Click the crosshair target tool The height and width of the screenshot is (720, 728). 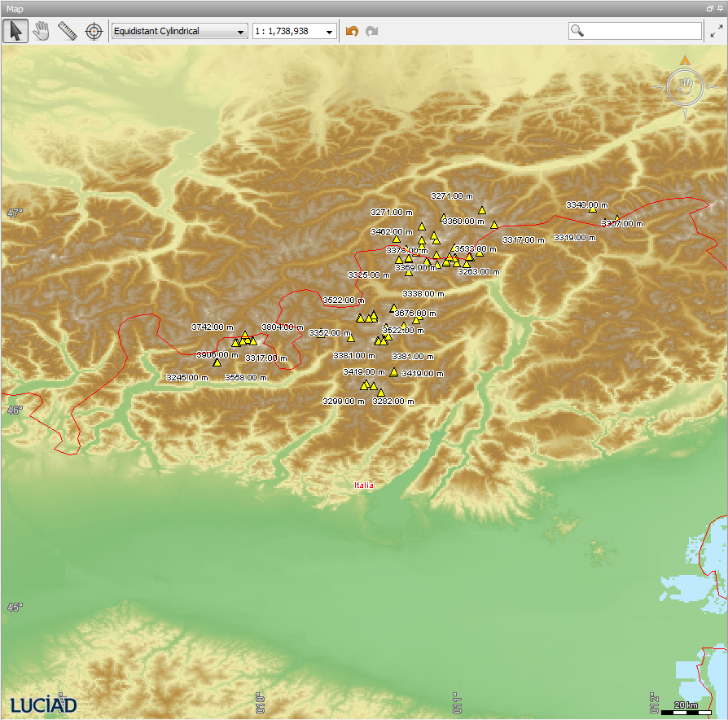94,31
